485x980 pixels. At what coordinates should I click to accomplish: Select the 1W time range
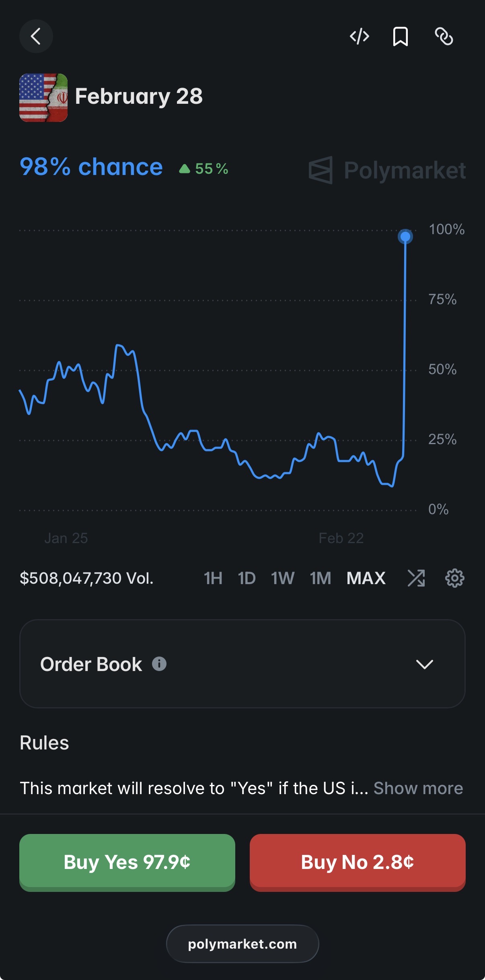point(282,578)
